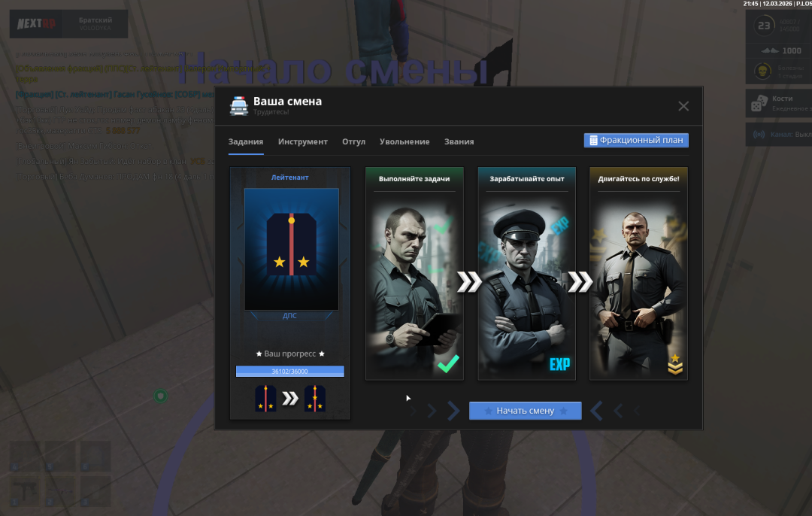The width and height of the screenshot is (812, 516).
Task: Close the Ваша смена dialog
Action: (683, 106)
